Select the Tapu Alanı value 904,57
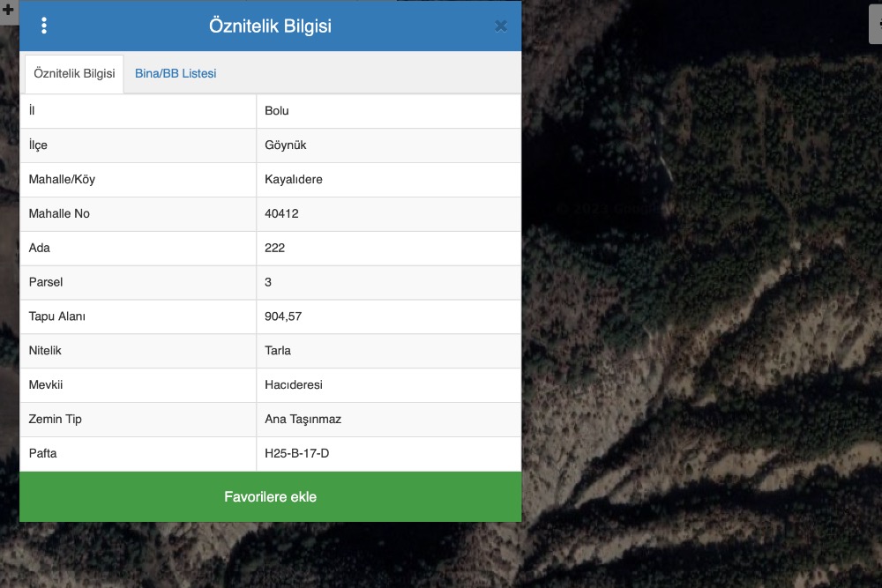Viewport: 882px width, 588px height. pyautogui.click(x=283, y=316)
